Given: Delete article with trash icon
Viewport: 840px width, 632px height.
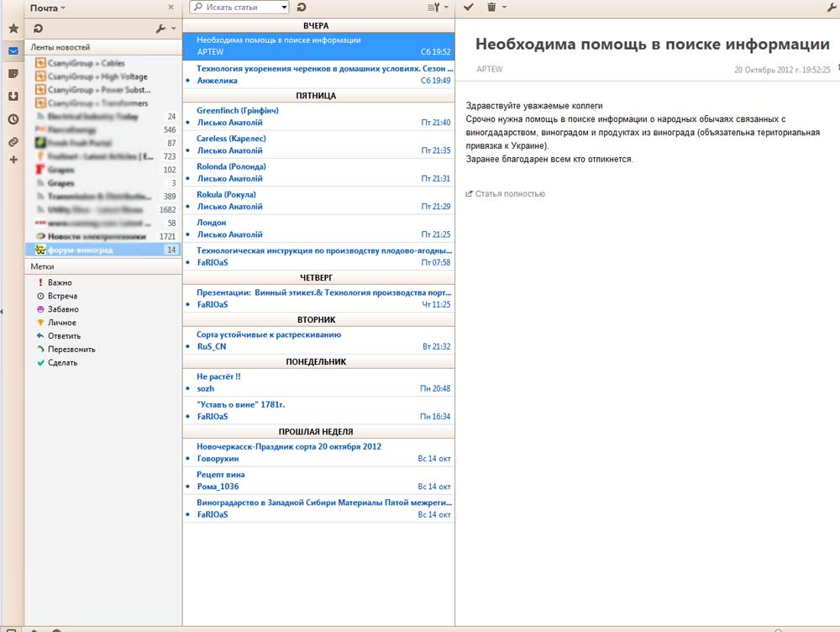Looking at the screenshot, I should [x=491, y=7].
